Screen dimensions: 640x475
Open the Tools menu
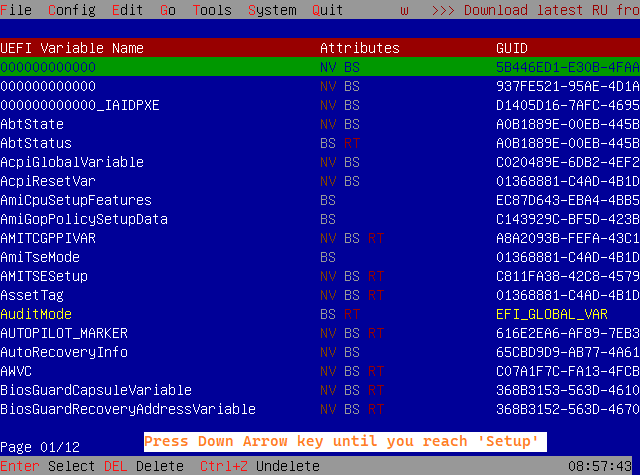click(212, 10)
